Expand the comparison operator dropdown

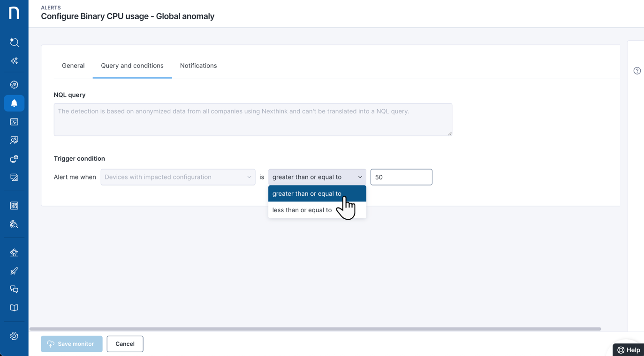[317, 177]
